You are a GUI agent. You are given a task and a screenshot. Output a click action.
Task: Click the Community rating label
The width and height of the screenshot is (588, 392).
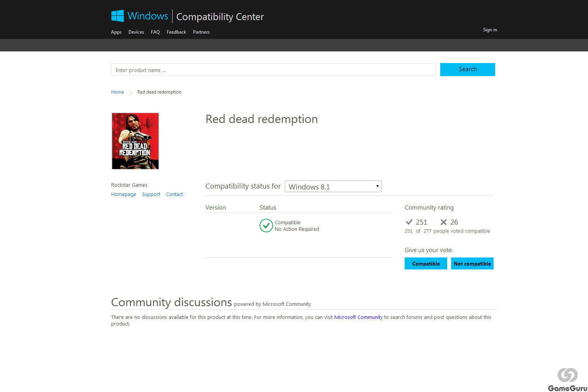point(429,208)
